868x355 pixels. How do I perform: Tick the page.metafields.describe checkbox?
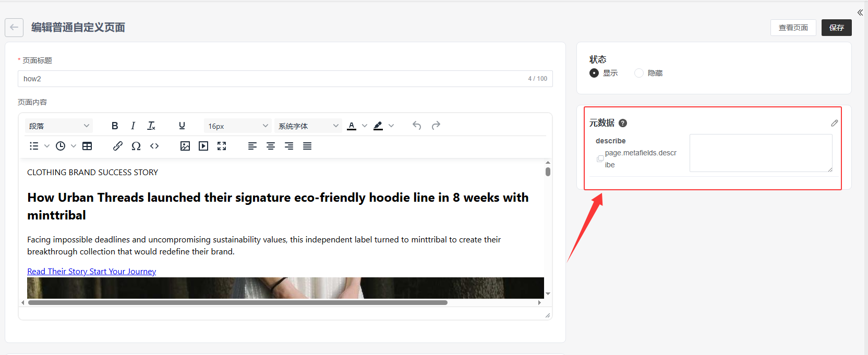coord(600,158)
